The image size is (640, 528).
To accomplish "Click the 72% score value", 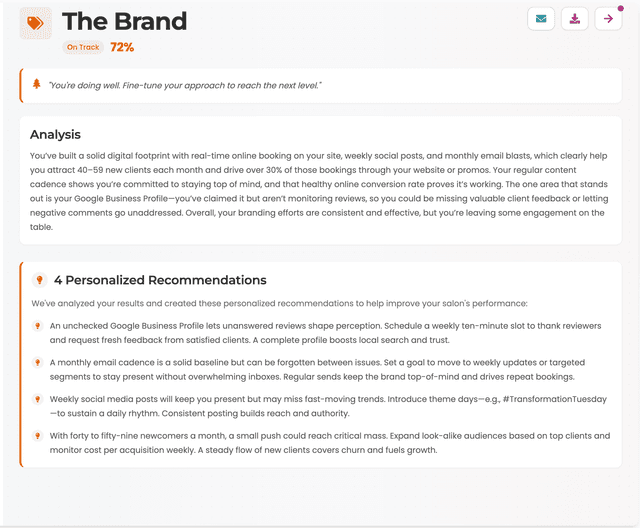I will coord(122,47).
